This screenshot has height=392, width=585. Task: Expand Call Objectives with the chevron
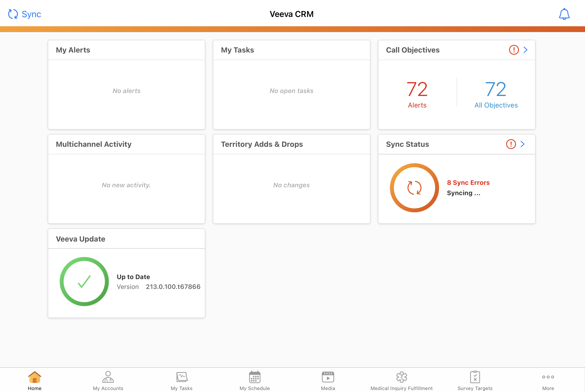pyautogui.click(x=526, y=50)
